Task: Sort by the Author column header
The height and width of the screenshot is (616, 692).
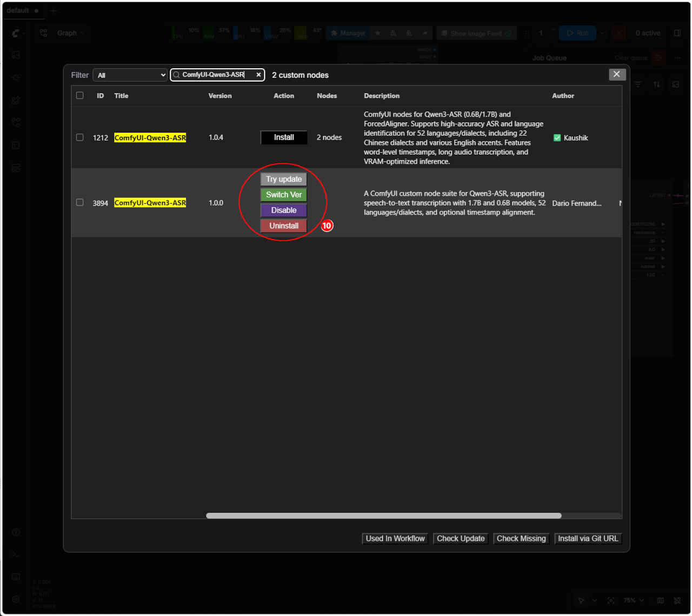Action: coord(563,96)
